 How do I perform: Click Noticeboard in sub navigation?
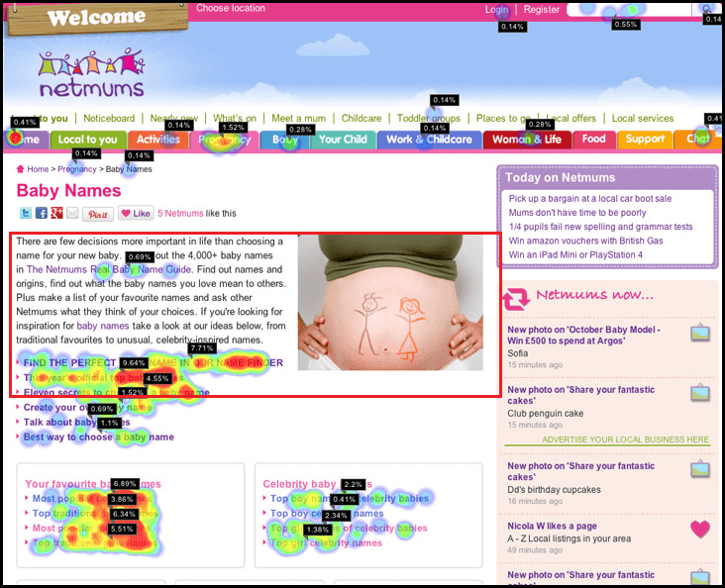[109, 119]
